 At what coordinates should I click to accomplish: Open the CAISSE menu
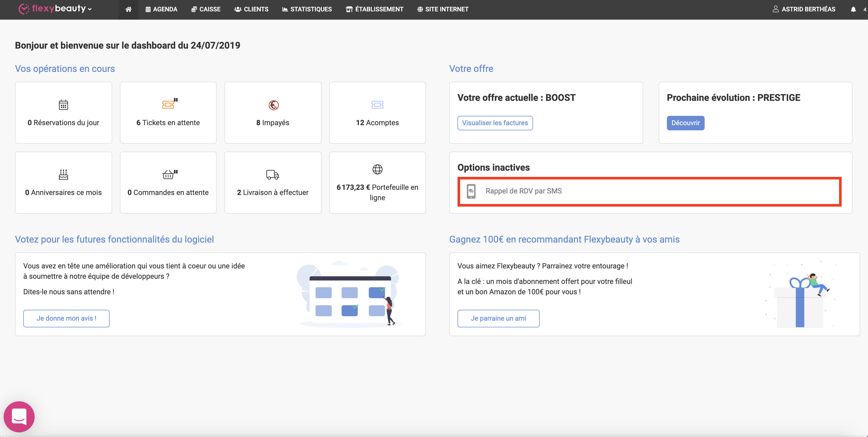point(206,10)
